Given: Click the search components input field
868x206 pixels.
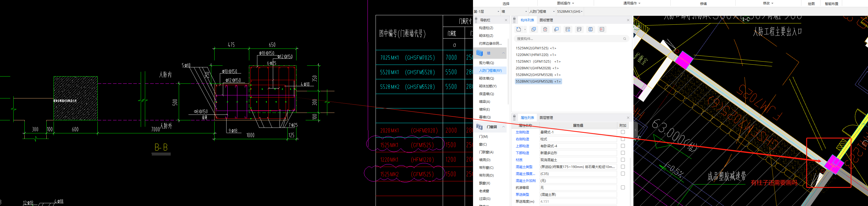Looking at the screenshot, I should tap(572, 39).
